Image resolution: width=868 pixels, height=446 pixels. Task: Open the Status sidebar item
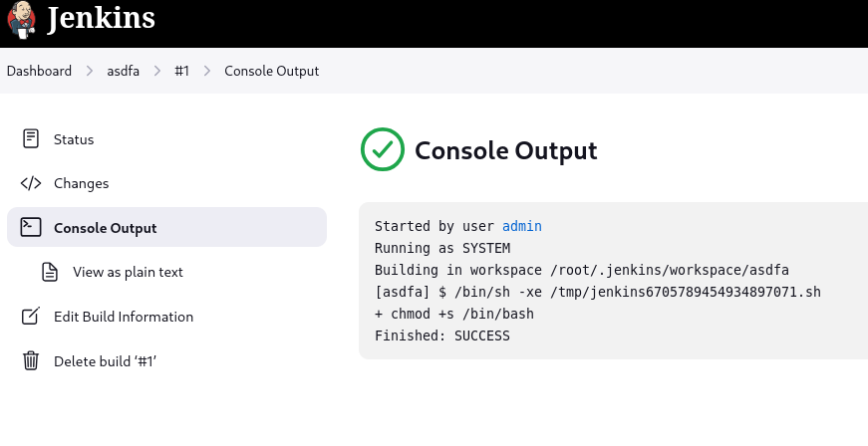point(166,138)
